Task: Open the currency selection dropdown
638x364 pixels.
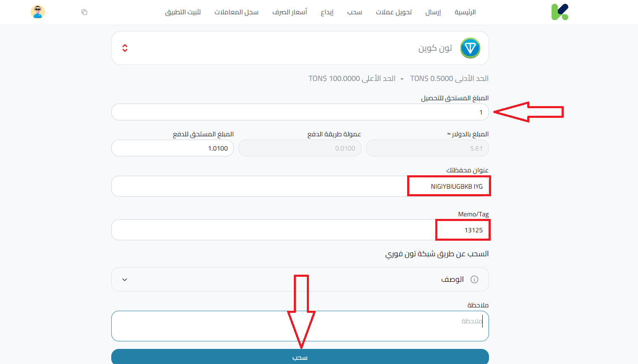Action: [300, 48]
